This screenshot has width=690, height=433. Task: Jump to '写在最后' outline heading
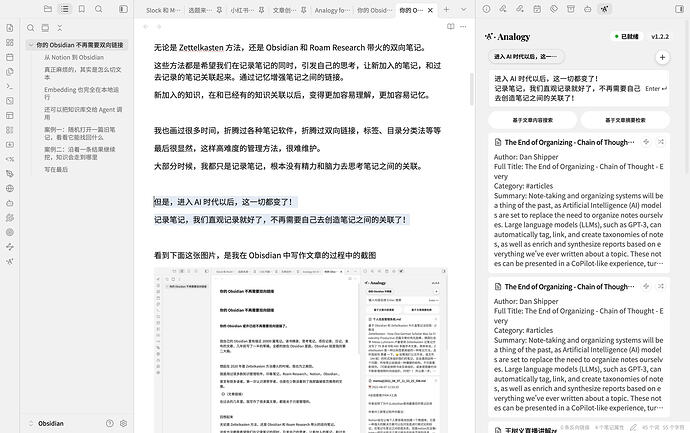coord(56,169)
